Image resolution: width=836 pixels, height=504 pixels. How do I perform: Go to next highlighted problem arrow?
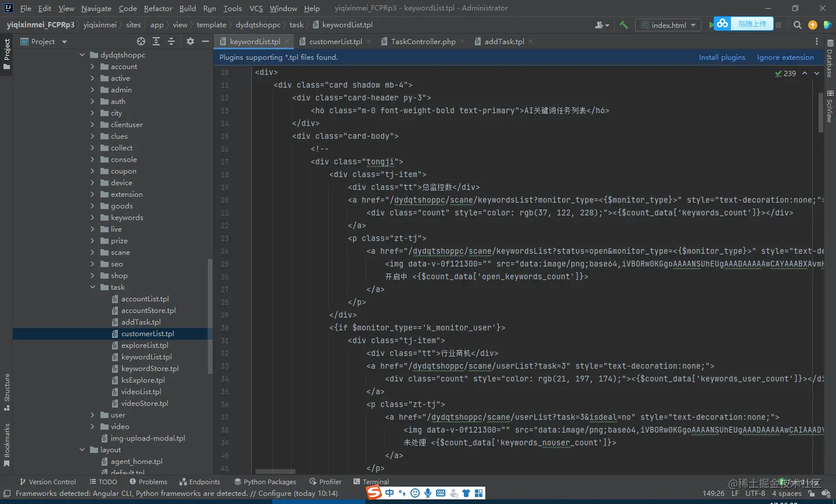[x=817, y=73]
